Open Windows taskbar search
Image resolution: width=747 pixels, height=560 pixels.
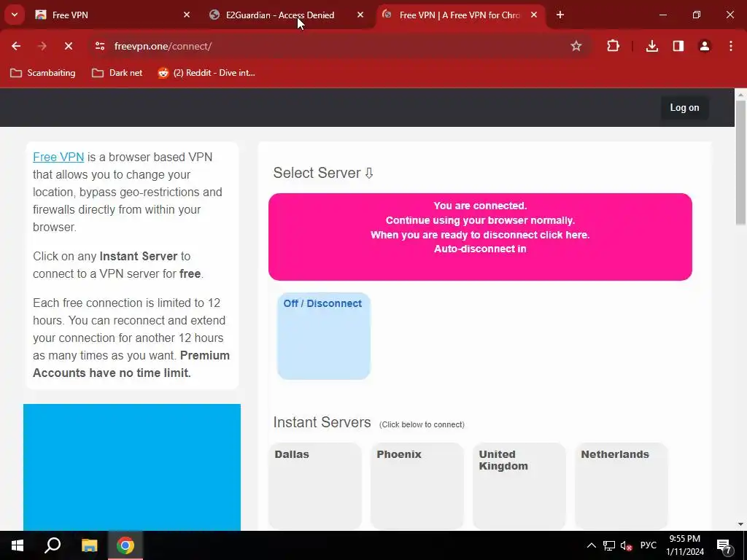click(x=53, y=545)
